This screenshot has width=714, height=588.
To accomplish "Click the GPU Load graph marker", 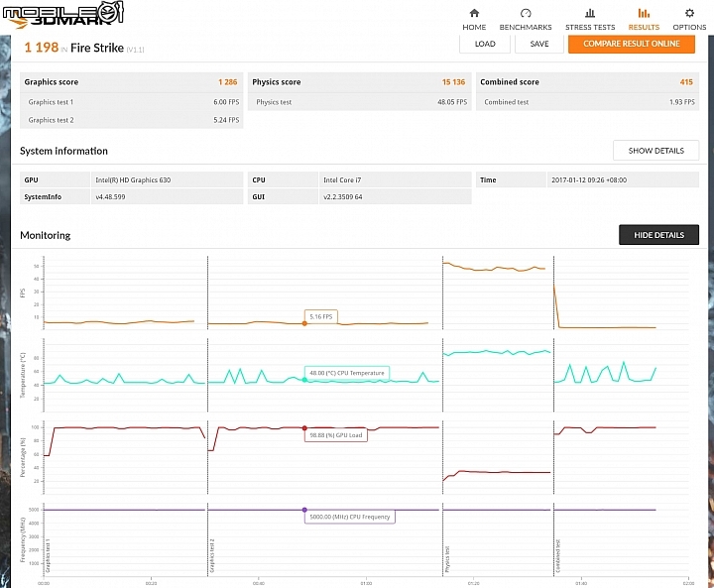I will [x=304, y=428].
